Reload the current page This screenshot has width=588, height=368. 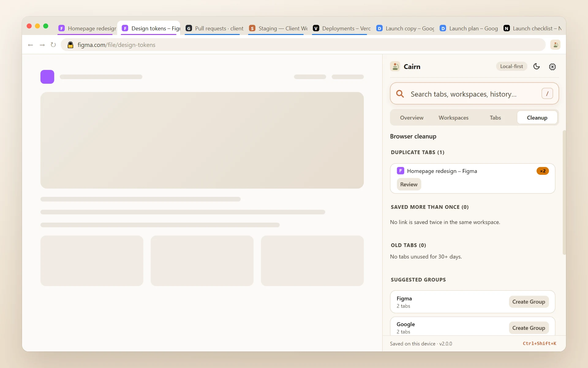53,45
